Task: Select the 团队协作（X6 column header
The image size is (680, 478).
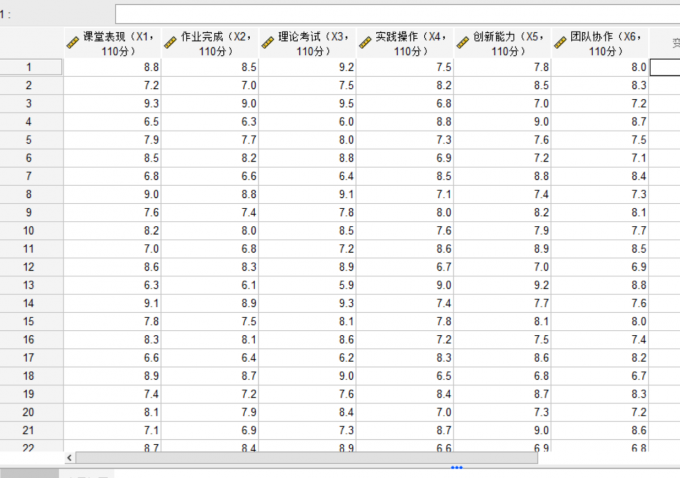Action: 600,43
